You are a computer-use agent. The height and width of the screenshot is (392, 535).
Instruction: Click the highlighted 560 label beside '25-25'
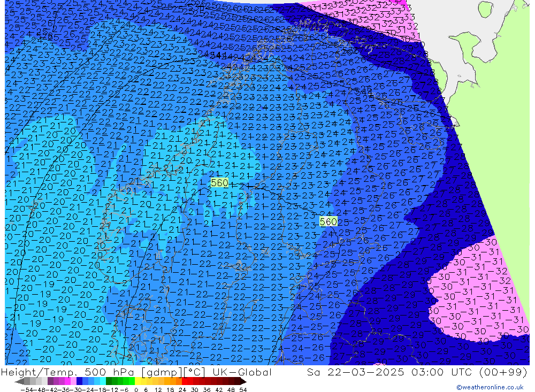click(x=328, y=222)
